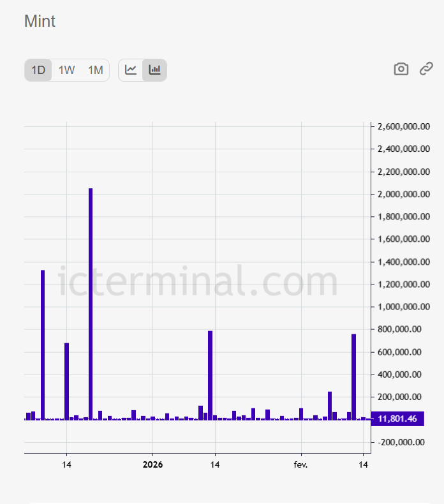The width and height of the screenshot is (444, 504).
Task: Select the bar chart view
Action: [x=154, y=70]
